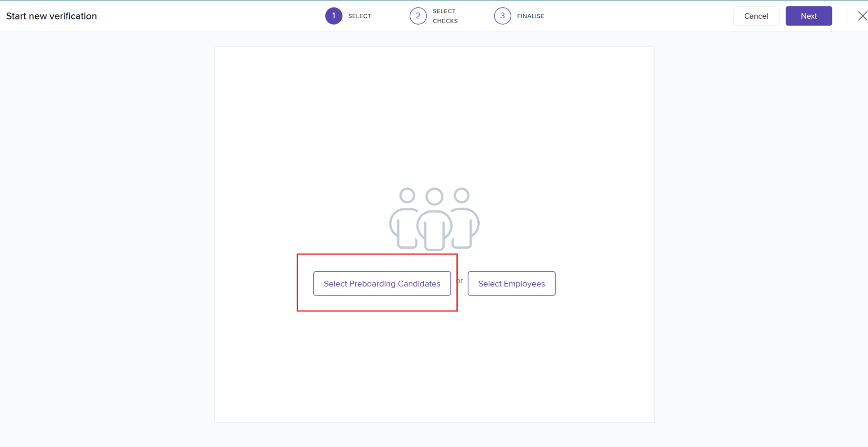This screenshot has height=447, width=868.
Task: Choose Select Preboarding Candidates
Action: pos(382,283)
